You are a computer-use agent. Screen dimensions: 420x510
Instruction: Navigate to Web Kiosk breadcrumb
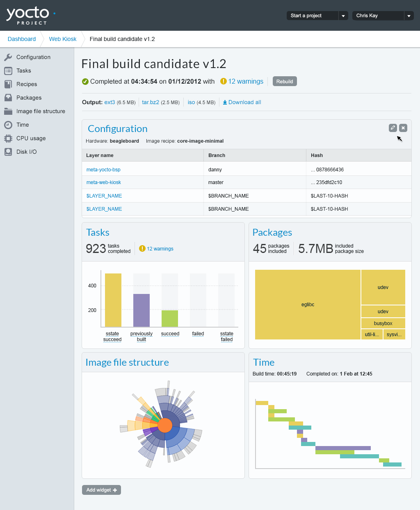pyautogui.click(x=63, y=39)
